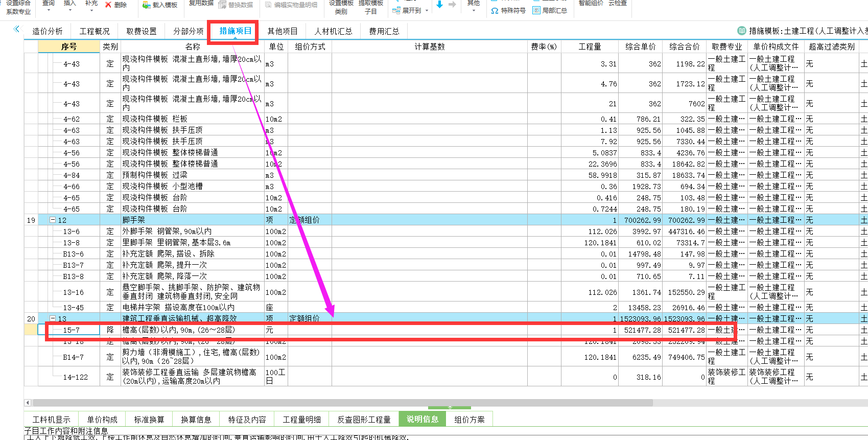Click the 特殊符号 omega icon
Image resolution: width=868 pixels, height=440 pixels.
coord(495,11)
